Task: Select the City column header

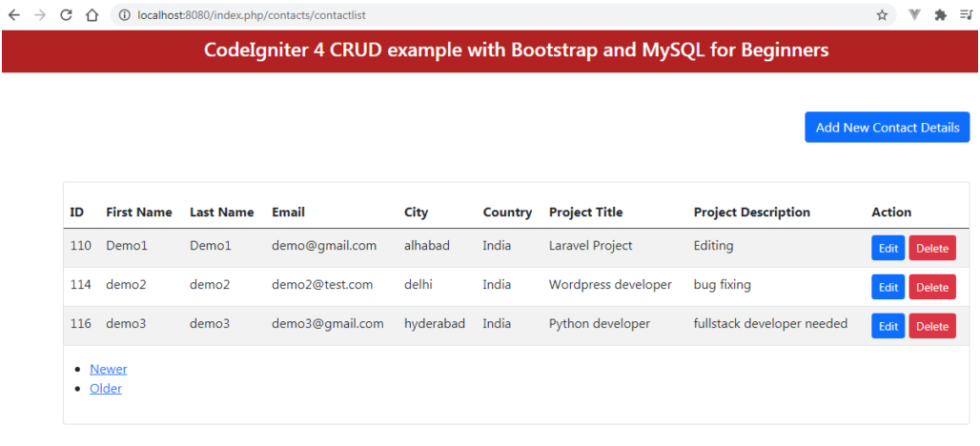Action: [x=416, y=212]
